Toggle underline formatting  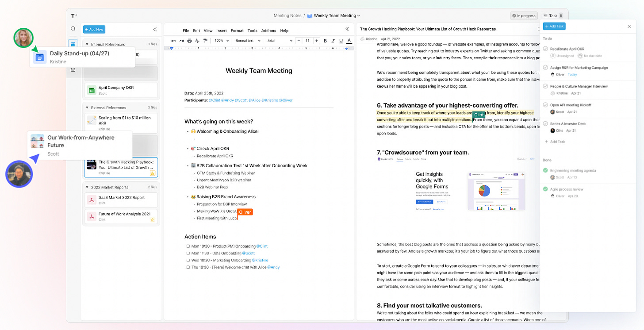click(x=341, y=41)
